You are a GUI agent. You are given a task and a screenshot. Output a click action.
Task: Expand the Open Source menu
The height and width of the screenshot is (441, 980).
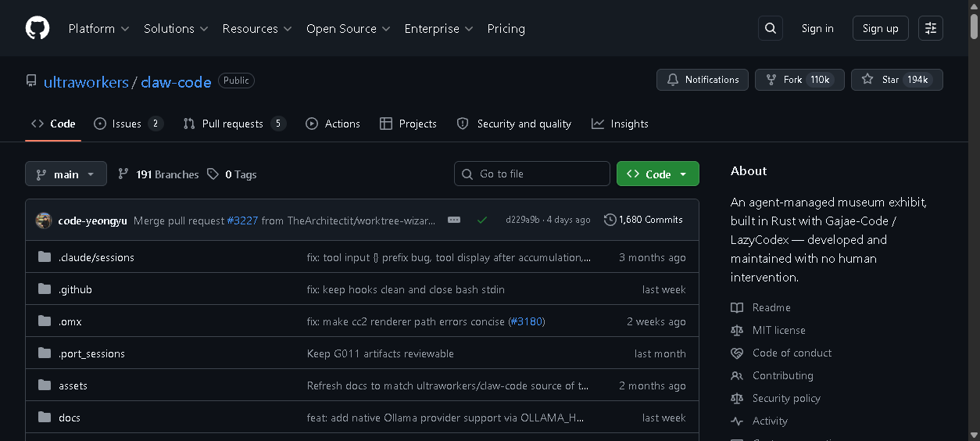click(x=348, y=28)
